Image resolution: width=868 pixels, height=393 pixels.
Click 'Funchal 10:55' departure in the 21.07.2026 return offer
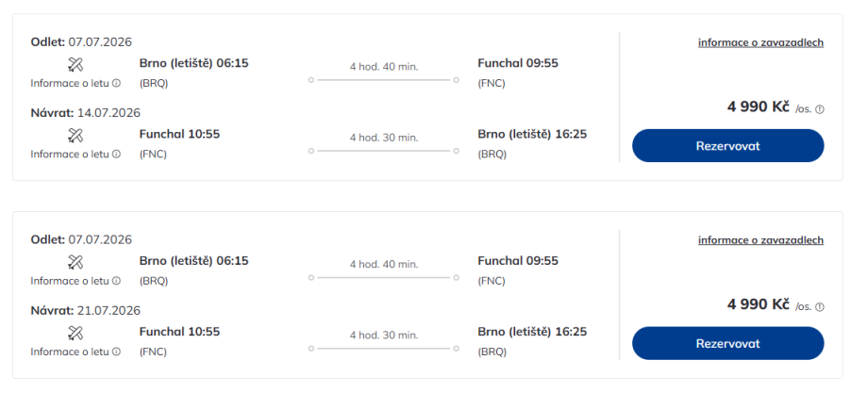tap(179, 332)
